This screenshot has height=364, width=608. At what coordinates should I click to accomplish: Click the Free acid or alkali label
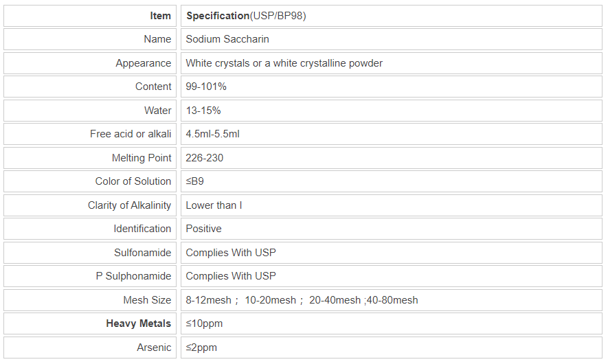coord(131,134)
